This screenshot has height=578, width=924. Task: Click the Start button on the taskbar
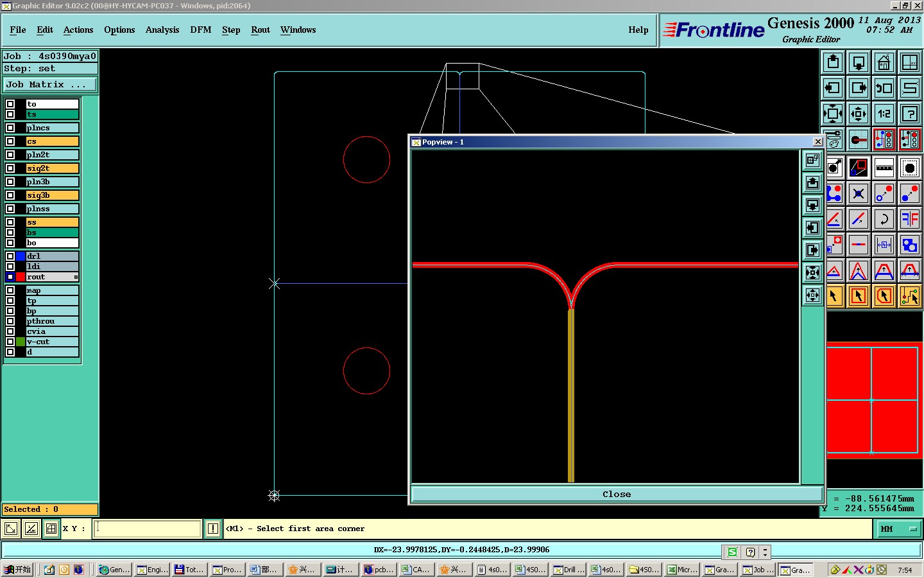[x=17, y=570]
